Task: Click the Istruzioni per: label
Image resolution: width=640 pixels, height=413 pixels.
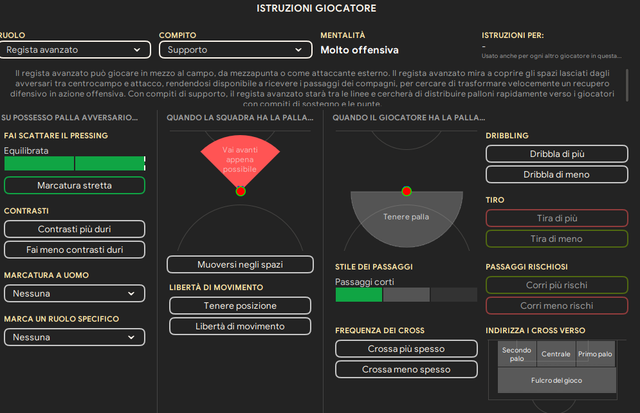Action: (x=512, y=36)
